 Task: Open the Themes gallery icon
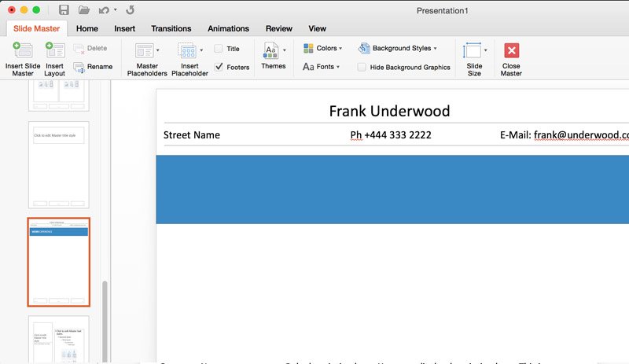[x=271, y=51]
